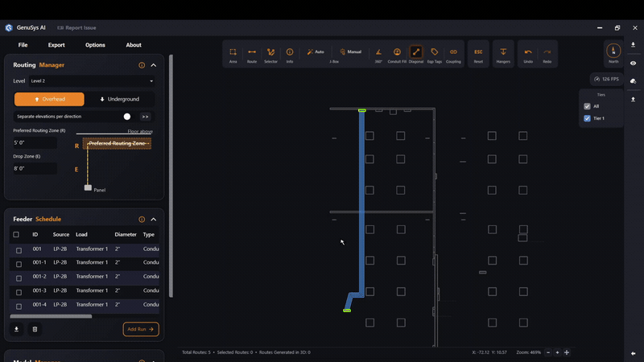Check the box for feeder 001-1

click(19, 265)
